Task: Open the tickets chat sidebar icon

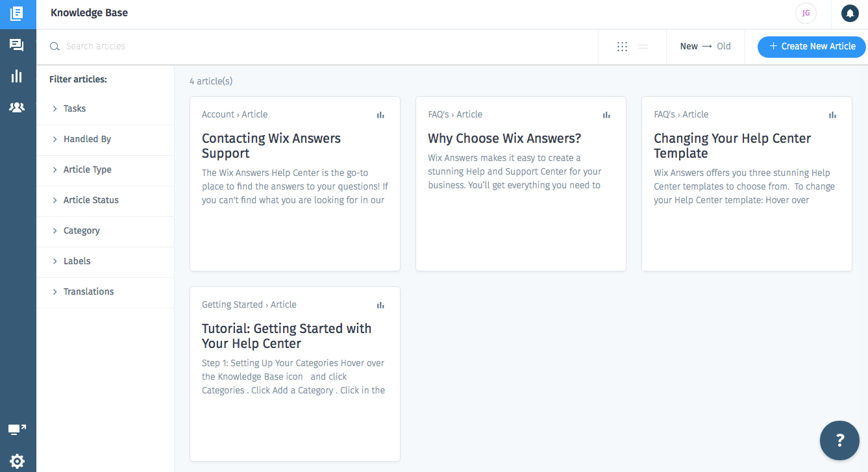Action: point(17,45)
